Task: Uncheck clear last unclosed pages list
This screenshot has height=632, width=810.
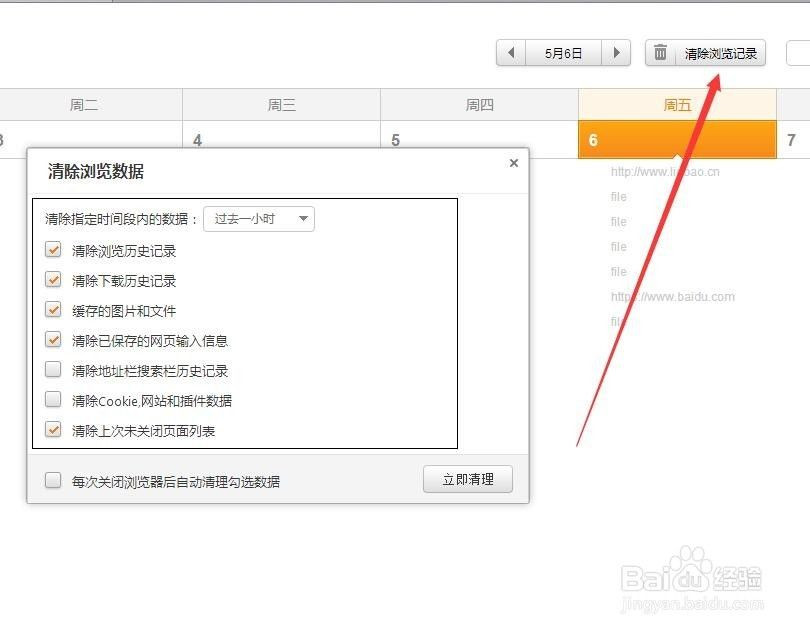Action: pos(53,430)
